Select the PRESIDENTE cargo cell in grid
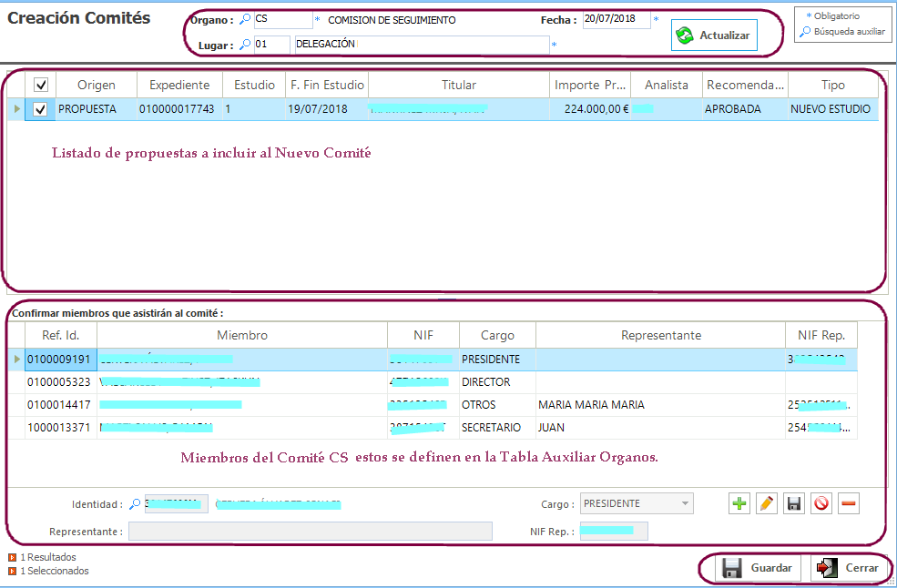The image size is (897, 588). click(497, 360)
